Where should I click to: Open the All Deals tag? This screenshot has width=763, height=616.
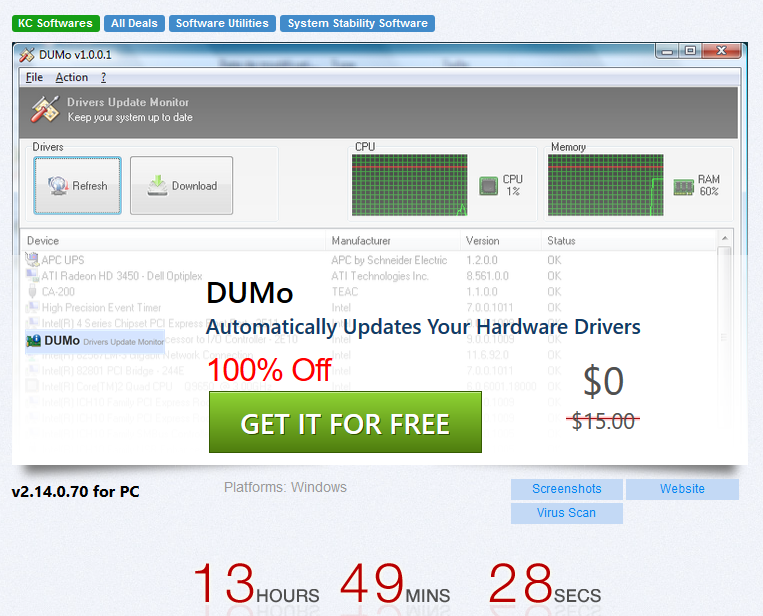[x=134, y=23]
